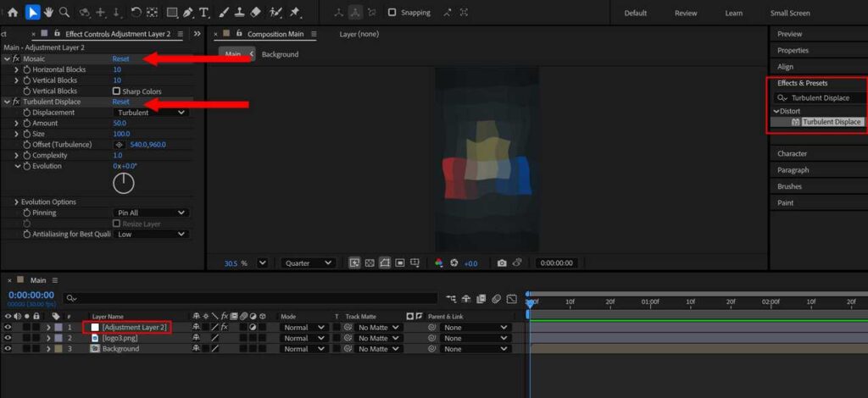Open Parent & Link dropdown for Background
868x398 pixels.
click(475, 349)
